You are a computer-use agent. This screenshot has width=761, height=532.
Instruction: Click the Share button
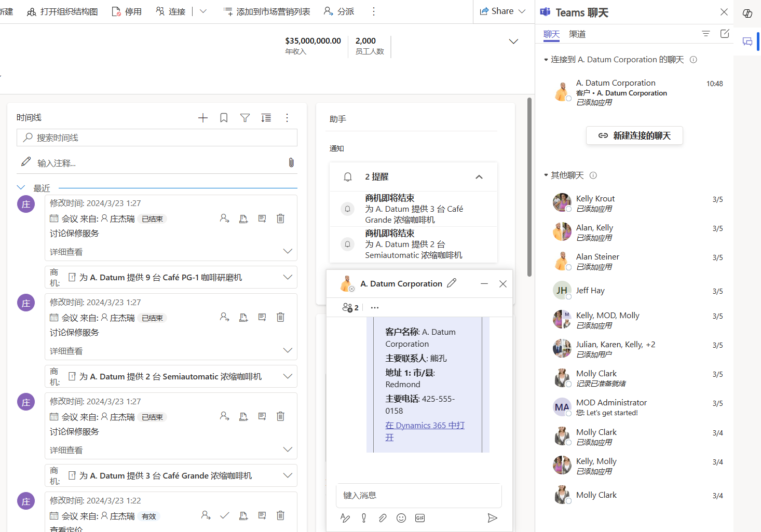pos(502,11)
